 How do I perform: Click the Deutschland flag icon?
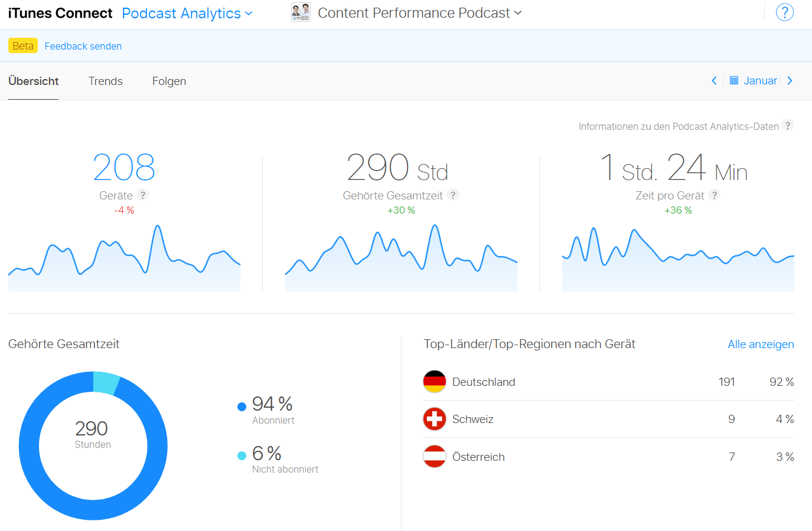coord(435,382)
